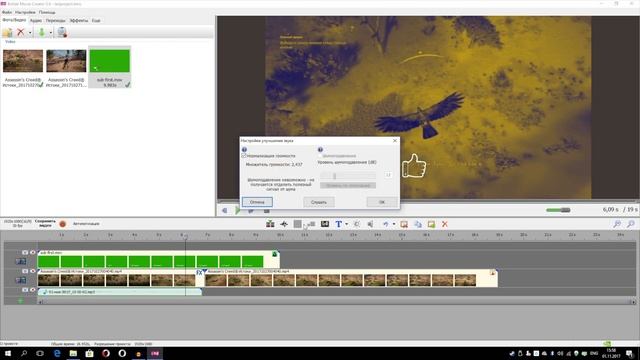
Task: Click the aspect ratio icon in timeline toolbar
Action: [x=325, y=224]
